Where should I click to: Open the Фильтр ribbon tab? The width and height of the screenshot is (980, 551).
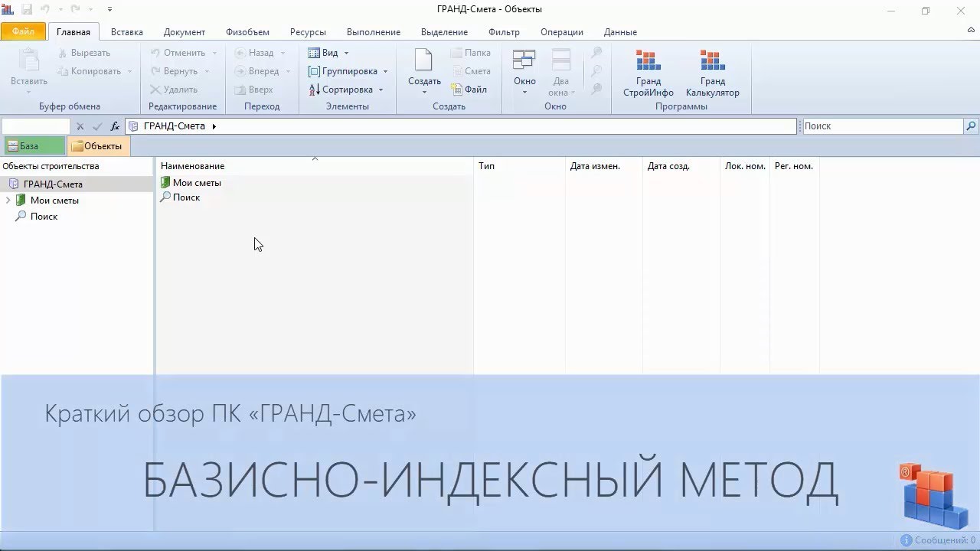(504, 32)
